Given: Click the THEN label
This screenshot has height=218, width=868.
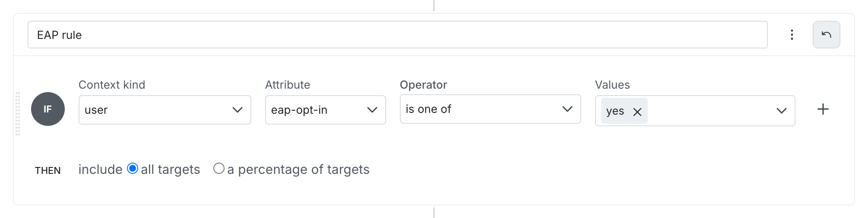Looking at the screenshot, I should click(48, 170).
